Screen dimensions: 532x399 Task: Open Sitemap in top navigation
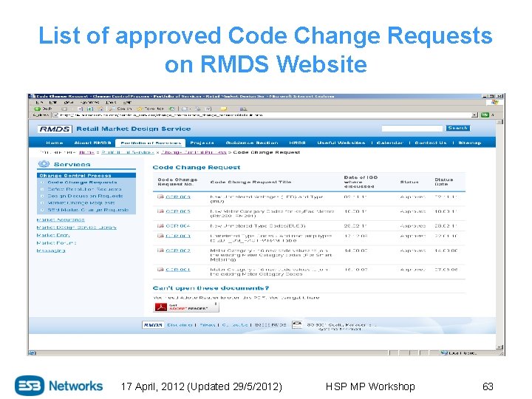point(470,143)
